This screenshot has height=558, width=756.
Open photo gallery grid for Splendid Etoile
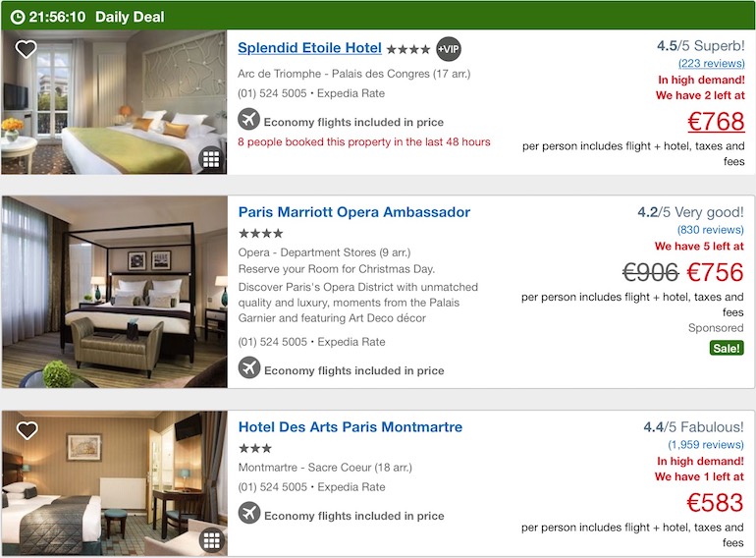[210, 159]
